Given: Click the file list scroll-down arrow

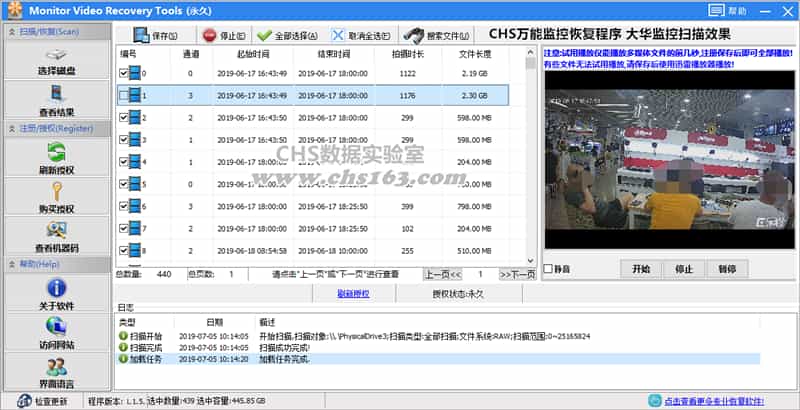Looking at the screenshot, I should 531,261.
